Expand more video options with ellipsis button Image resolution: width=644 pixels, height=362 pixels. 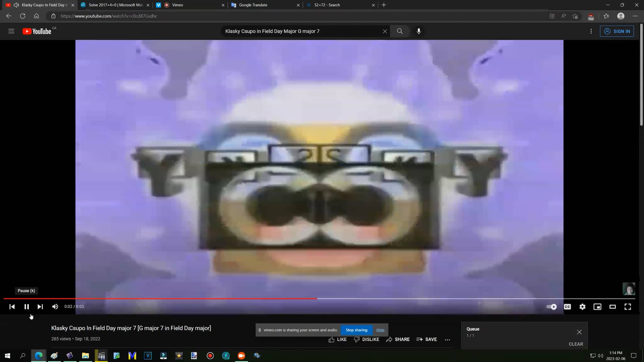(x=447, y=339)
